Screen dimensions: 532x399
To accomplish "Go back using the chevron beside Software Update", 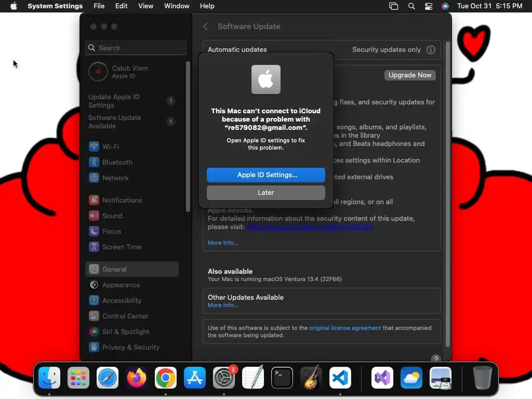I will [205, 26].
